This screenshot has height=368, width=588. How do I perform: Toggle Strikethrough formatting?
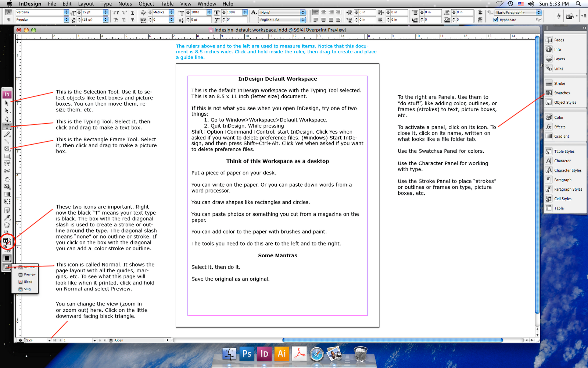point(133,20)
